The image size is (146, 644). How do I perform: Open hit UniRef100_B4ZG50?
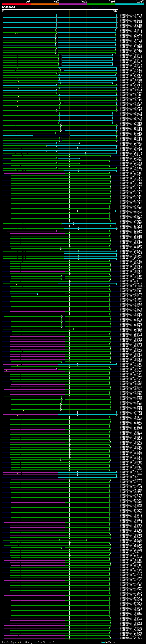tap(131, 70)
